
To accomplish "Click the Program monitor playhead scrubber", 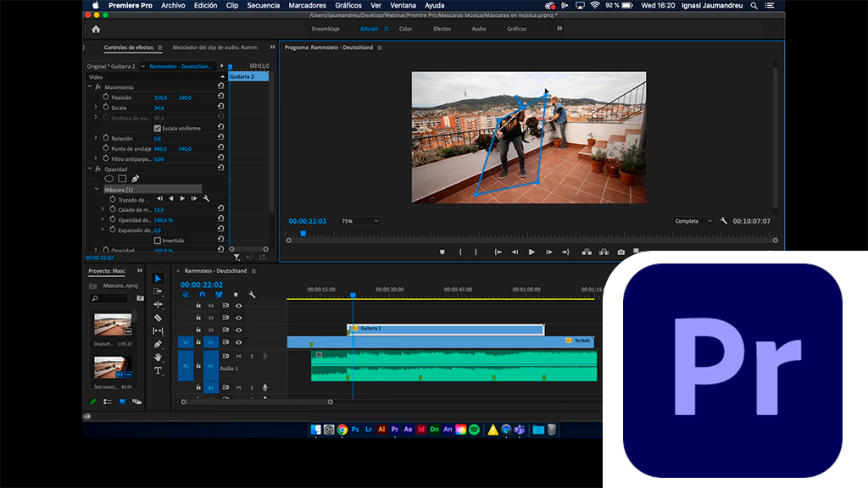I will [x=303, y=234].
